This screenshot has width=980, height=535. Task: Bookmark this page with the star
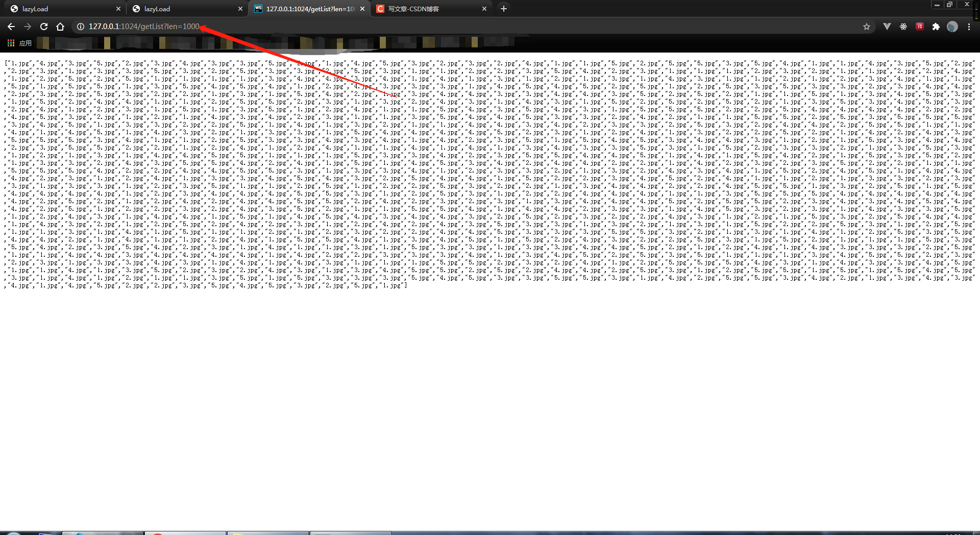[x=867, y=27]
